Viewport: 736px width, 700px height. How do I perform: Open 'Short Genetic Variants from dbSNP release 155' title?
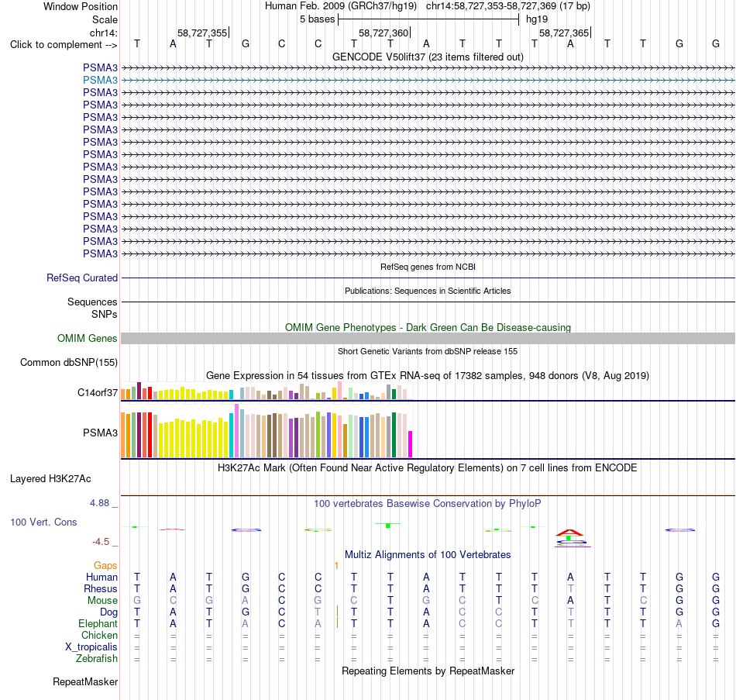coord(428,351)
